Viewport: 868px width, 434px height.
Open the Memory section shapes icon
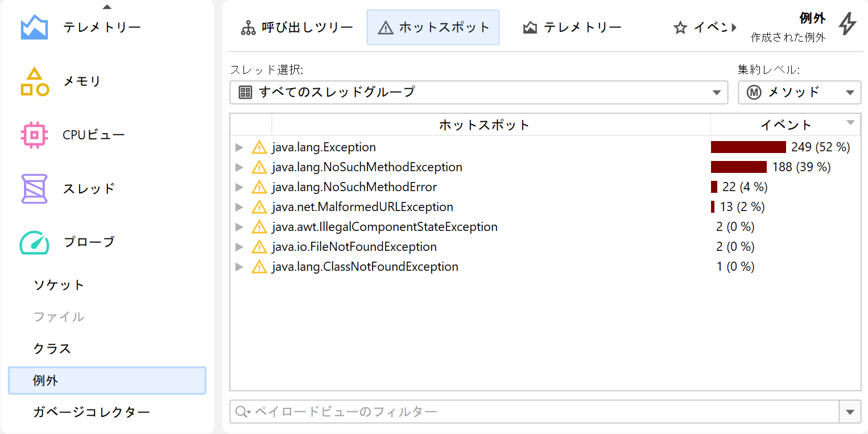(34, 82)
